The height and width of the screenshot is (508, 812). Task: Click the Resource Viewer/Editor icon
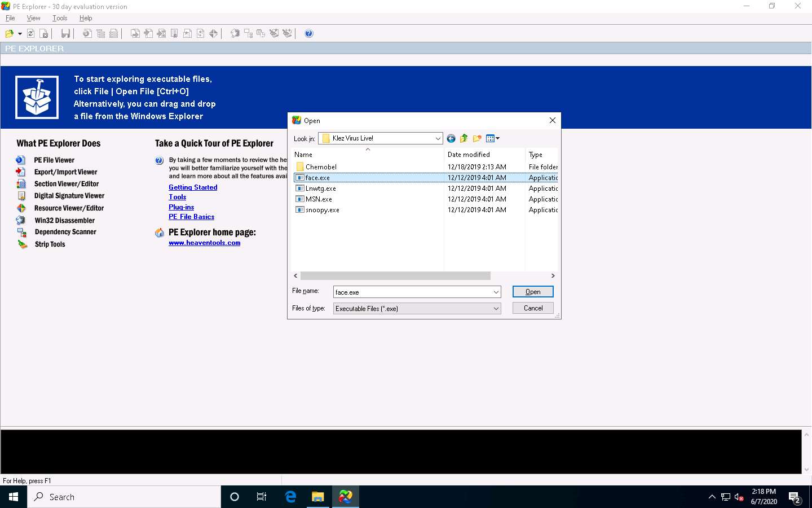[x=21, y=208]
